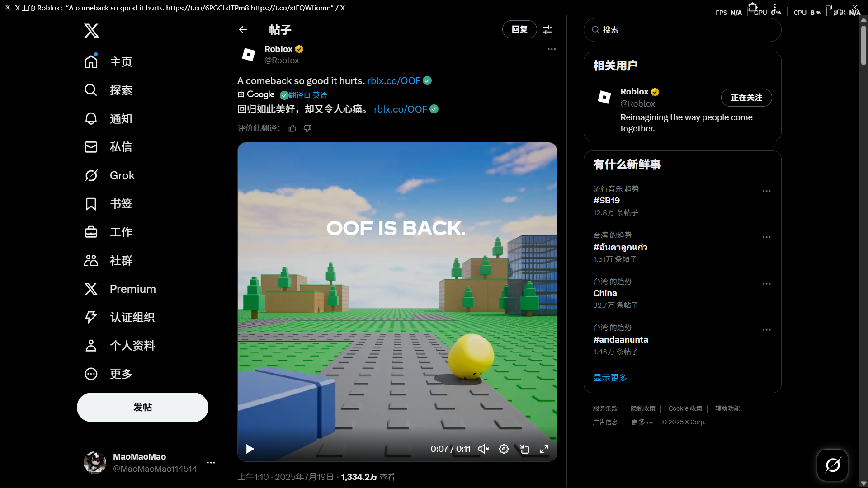Open Terms of Service (服务条款) footer link
This screenshot has height=488, width=868.
[x=605, y=408]
